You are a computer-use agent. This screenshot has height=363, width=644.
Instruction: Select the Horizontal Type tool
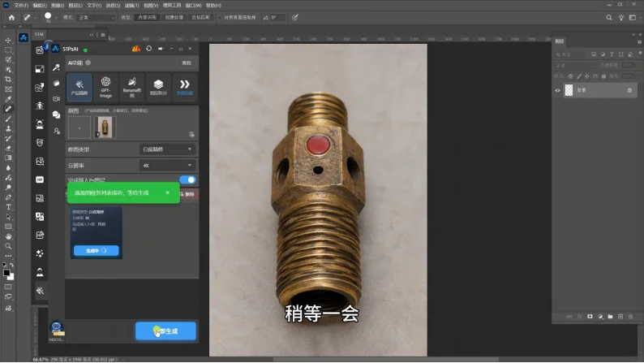(8, 207)
